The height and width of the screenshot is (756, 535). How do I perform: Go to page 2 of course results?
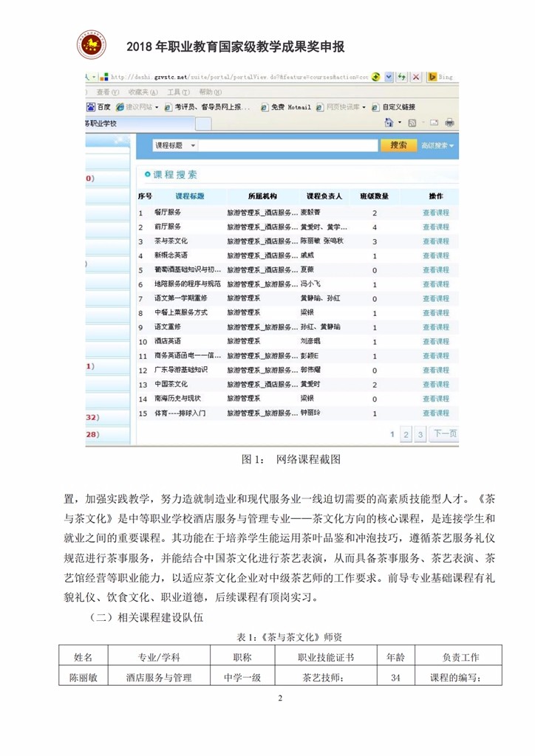pos(406,435)
